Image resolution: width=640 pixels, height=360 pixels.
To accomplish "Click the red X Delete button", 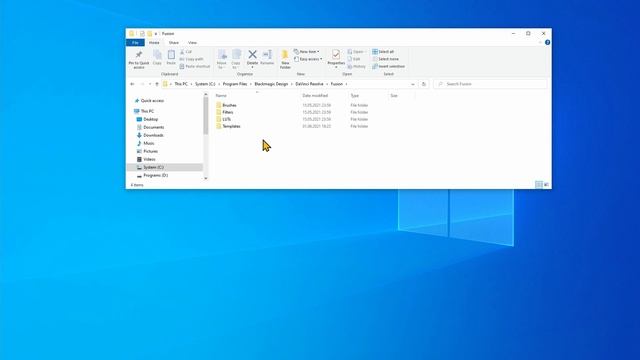I will pyautogui.click(x=252, y=58).
